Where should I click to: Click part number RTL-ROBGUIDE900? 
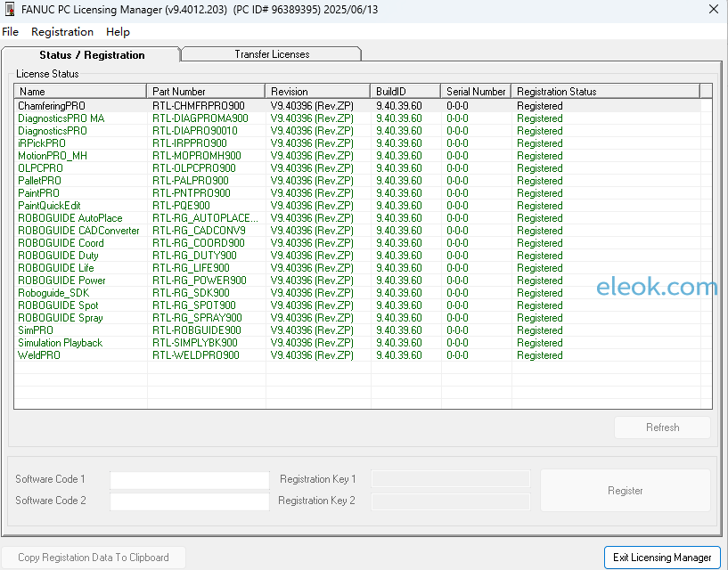[196, 330]
